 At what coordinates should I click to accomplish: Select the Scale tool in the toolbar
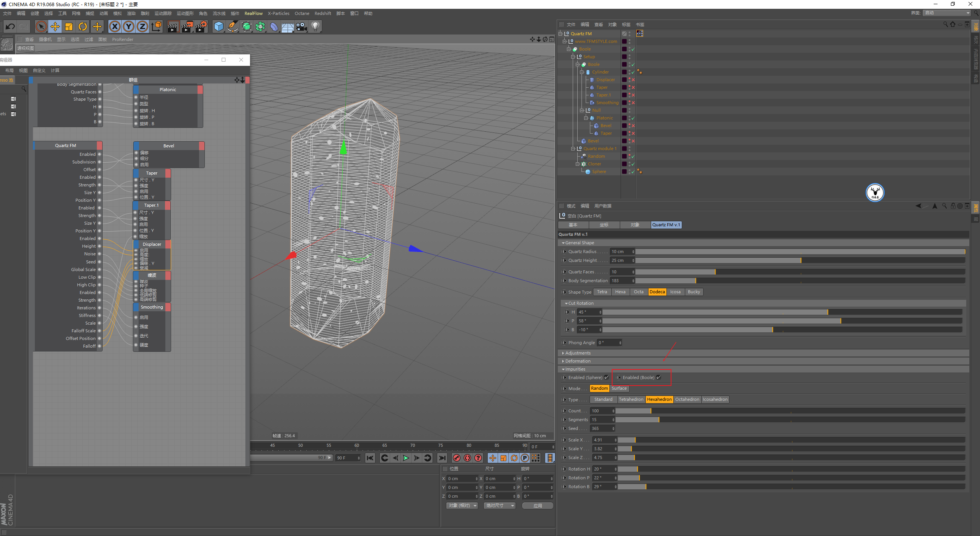pyautogui.click(x=69, y=26)
